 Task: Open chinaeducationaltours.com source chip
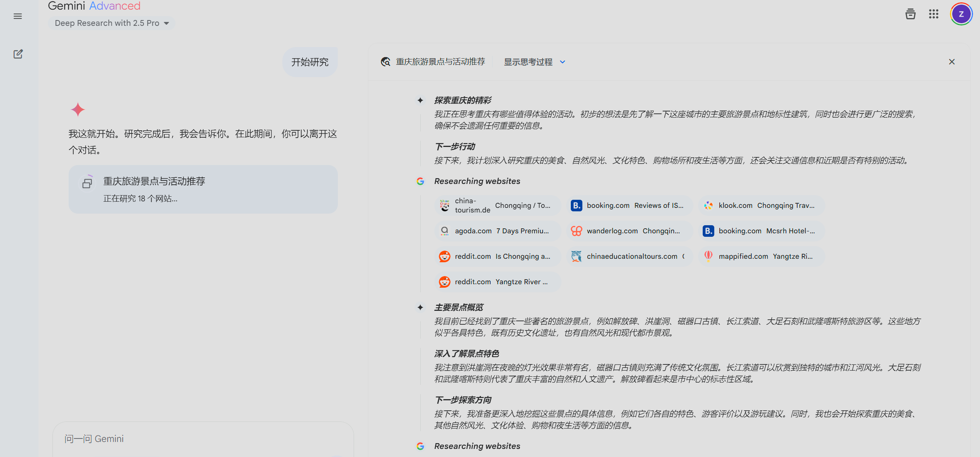tap(629, 256)
